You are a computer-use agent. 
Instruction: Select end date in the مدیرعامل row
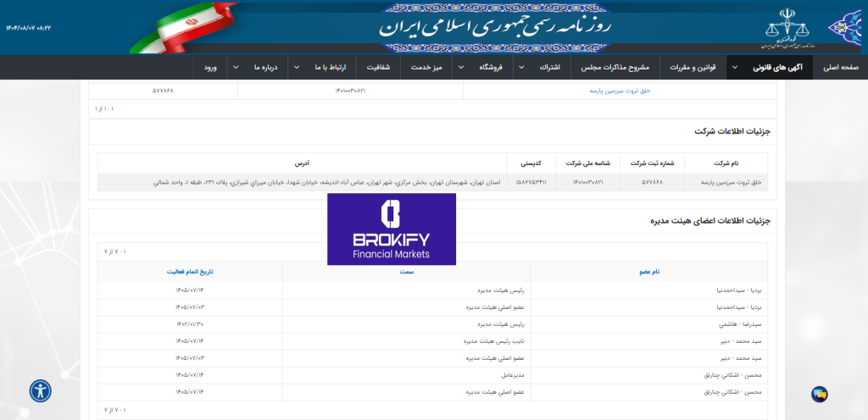click(x=190, y=376)
